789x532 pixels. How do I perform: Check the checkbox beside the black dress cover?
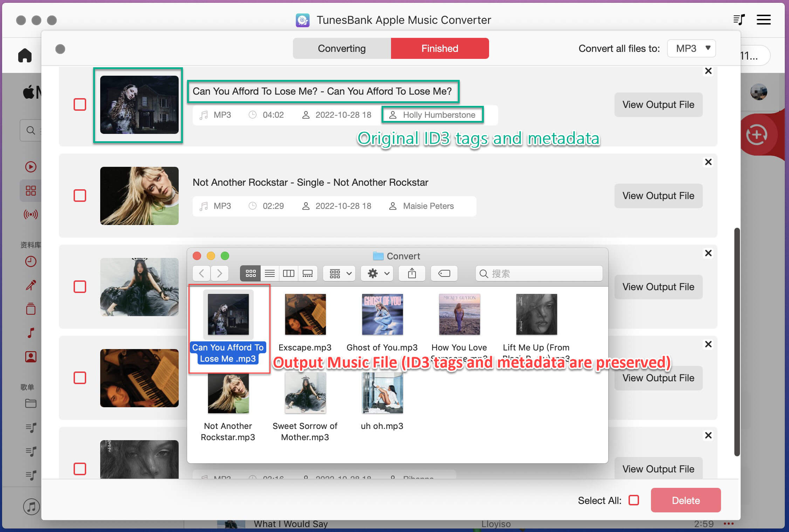tap(80, 287)
